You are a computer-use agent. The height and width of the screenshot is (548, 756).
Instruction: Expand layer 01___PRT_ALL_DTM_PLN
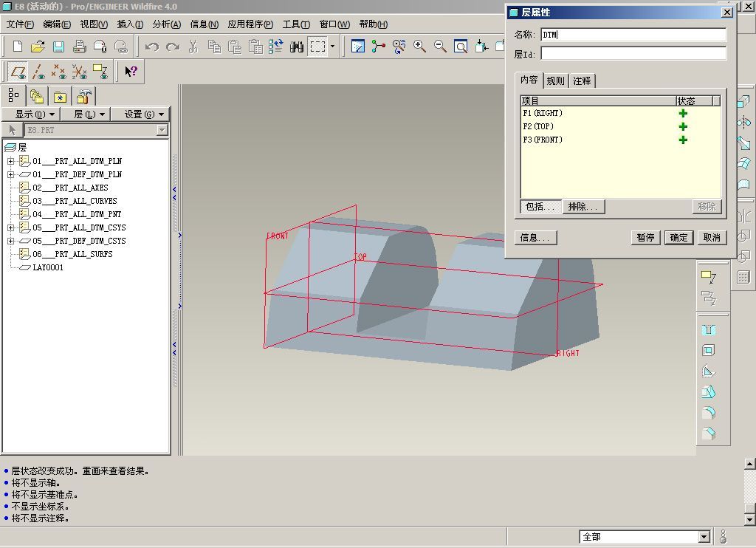[10, 161]
